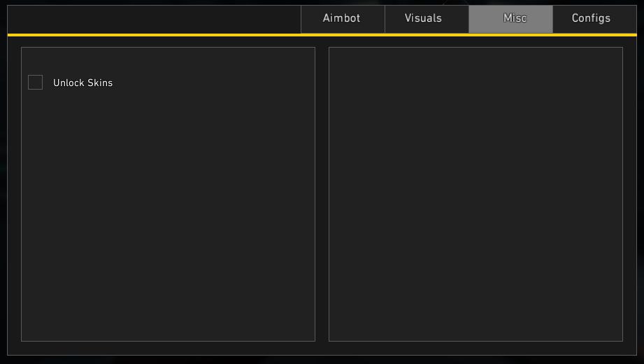Select the Misc tab
This screenshot has width=644, height=364.
tap(511, 18)
